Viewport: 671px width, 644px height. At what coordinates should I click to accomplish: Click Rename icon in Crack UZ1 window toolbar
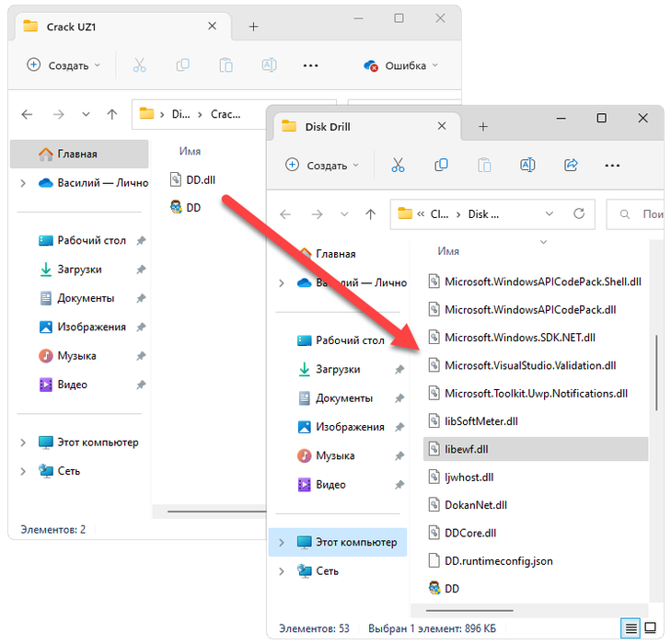(x=269, y=65)
